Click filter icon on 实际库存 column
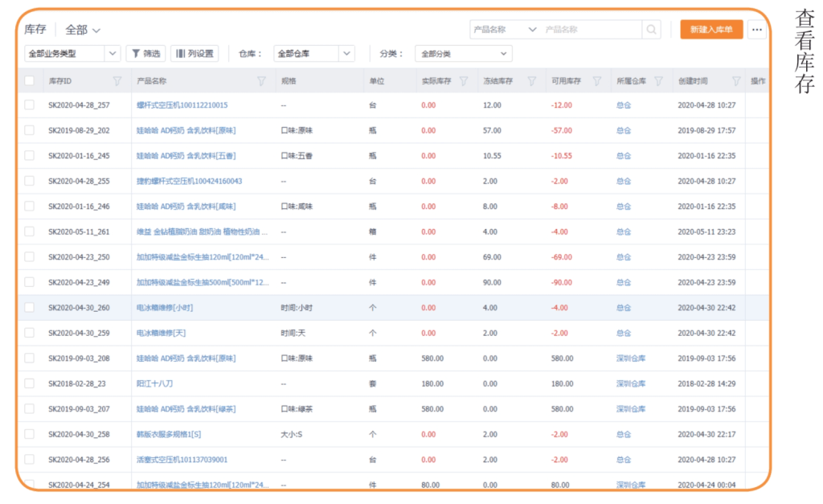The width and height of the screenshot is (823, 504). [464, 81]
